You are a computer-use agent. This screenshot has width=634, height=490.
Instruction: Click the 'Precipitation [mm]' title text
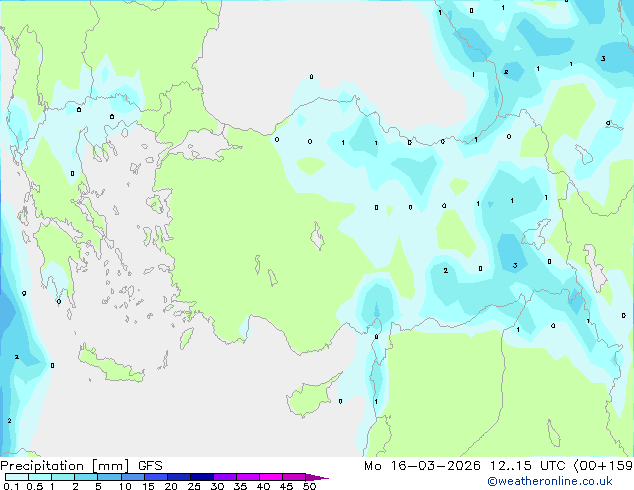point(65,466)
